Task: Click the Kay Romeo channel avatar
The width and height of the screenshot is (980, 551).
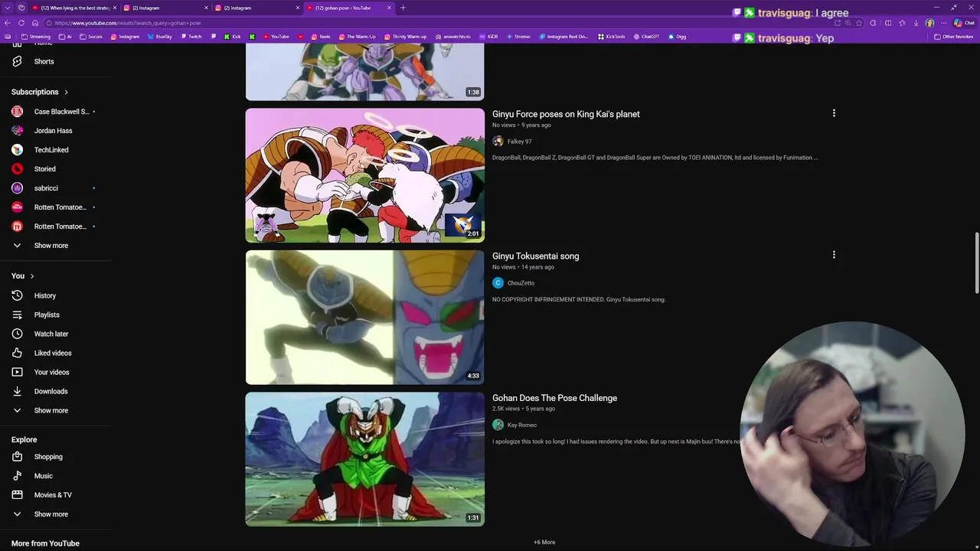Action: 498,425
